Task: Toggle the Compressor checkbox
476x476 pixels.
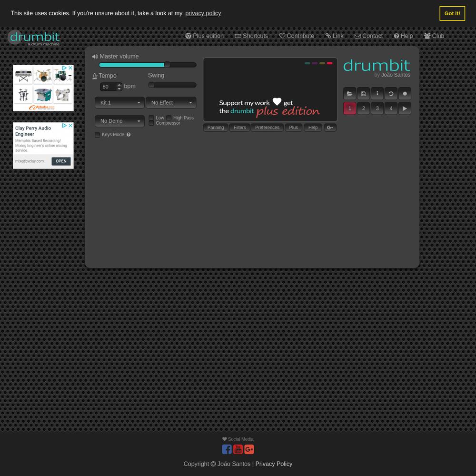Action: tap(151, 123)
